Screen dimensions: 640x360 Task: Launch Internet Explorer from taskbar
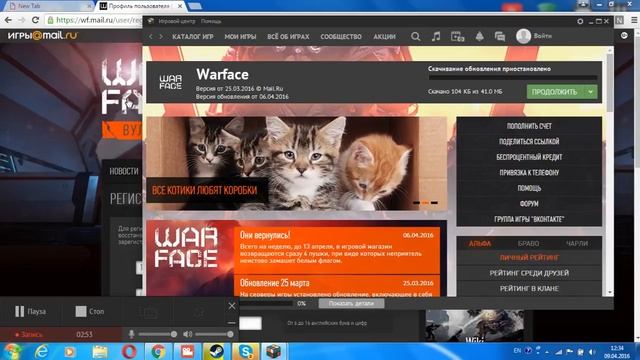(x=41, y=351)
